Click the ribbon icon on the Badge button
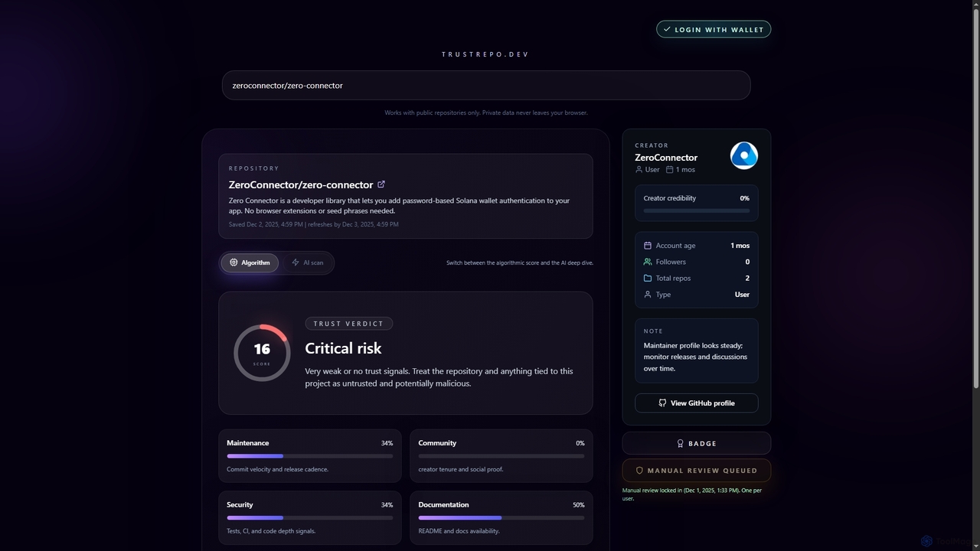This screenshot has height=551, width=980. [x=680, y=444]
